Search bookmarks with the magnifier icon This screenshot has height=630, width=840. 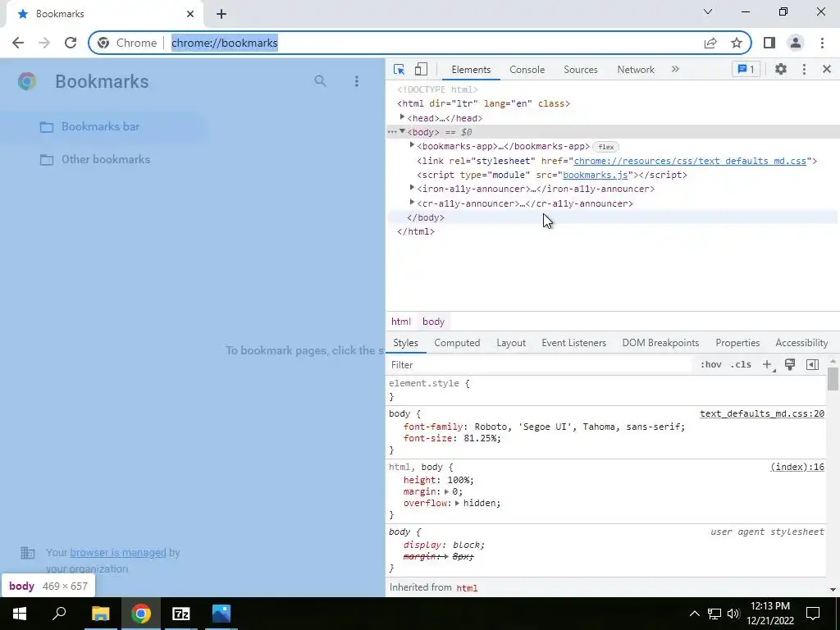coord(321,81)
